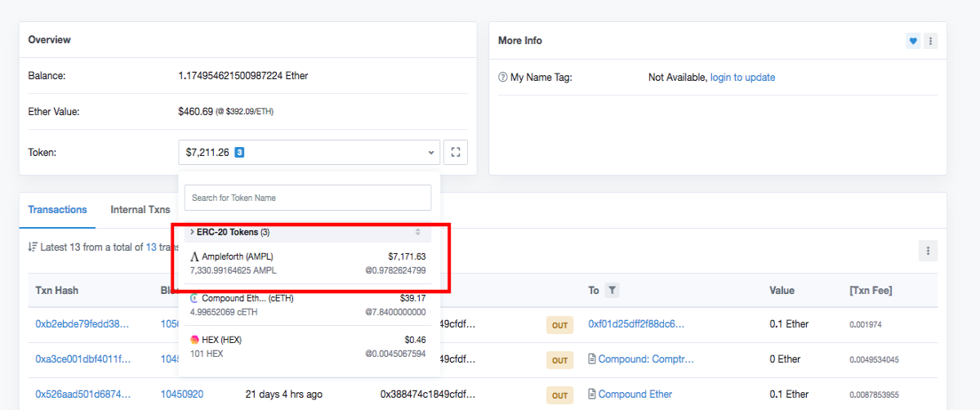This screenshot has width=980, height=410.
Task: Click the 0.0049534045 txn fee value
Action: pos(875,359)
